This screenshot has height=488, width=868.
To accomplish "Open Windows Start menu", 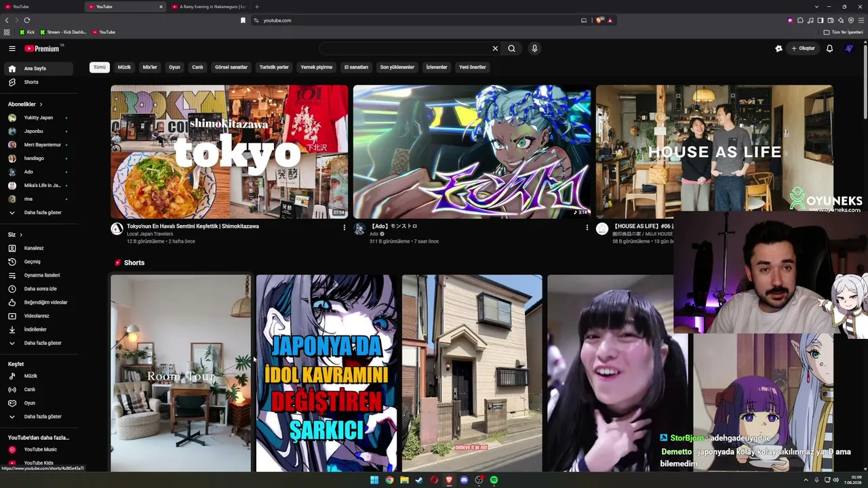I will [x=374, y=480].
